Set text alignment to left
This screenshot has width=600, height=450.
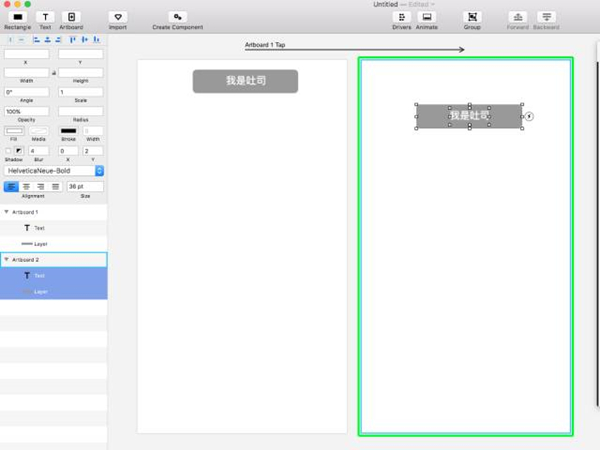point(11,186)
